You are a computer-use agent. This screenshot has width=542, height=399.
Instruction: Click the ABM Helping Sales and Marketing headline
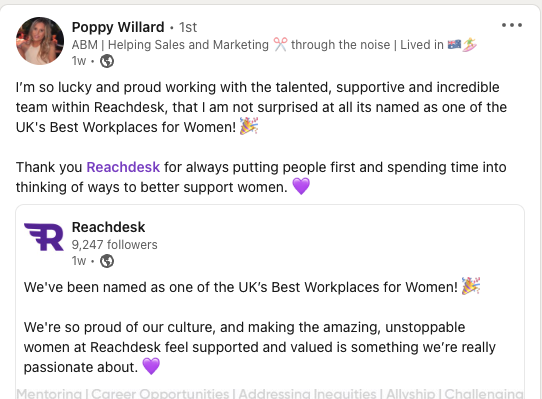click(274, 45)
